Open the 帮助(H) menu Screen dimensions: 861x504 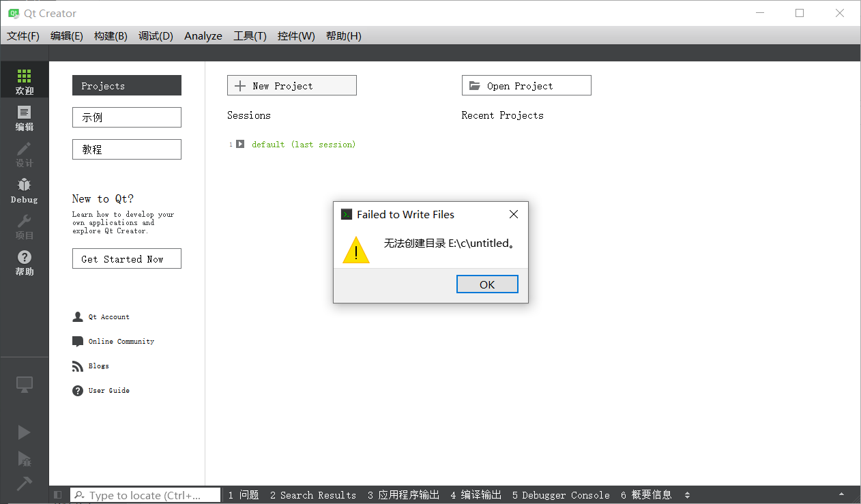(344, 36)
